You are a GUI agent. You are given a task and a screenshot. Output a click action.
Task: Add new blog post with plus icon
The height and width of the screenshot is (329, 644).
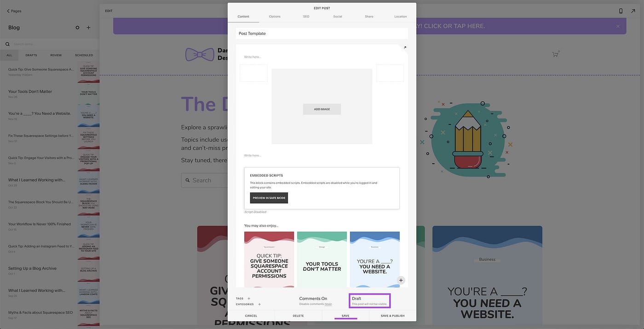point(89,28)
